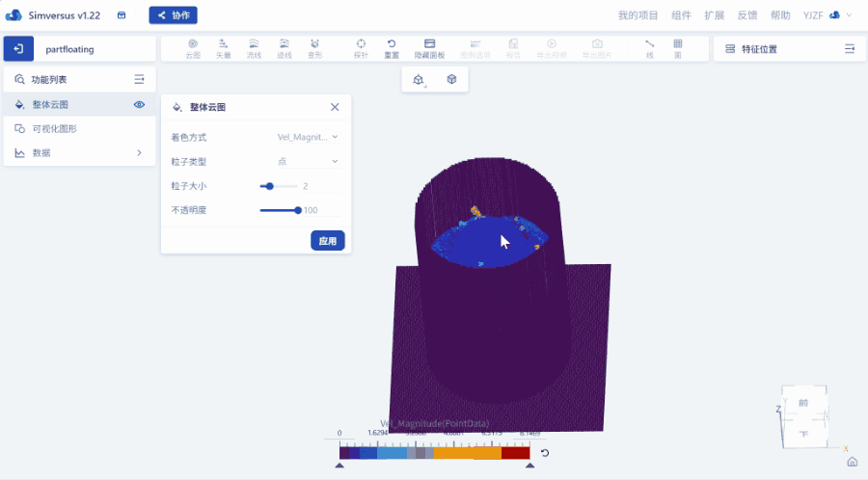Screen dimensions: 868x480
Task: Toggle the 隐藏面板 hide panel button
Action: (429, 48)
